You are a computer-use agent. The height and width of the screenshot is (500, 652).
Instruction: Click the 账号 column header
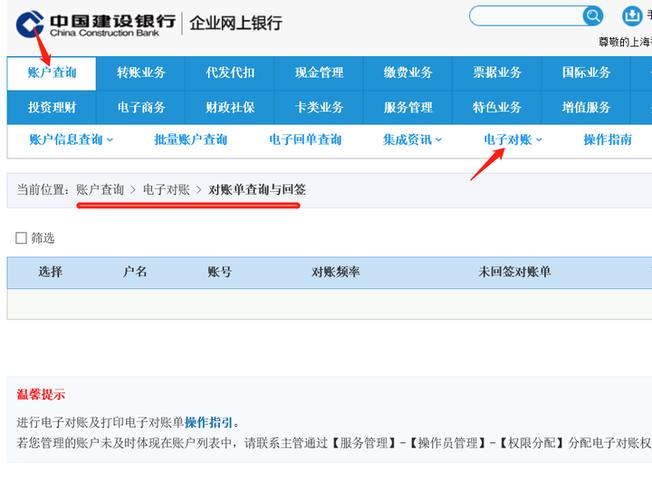click(220, 272)
